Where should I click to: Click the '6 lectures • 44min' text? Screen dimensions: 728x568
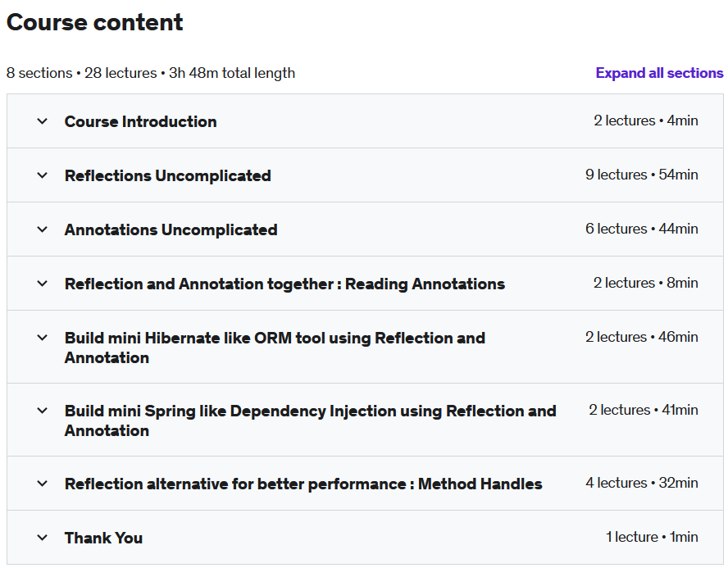[642, 229]
